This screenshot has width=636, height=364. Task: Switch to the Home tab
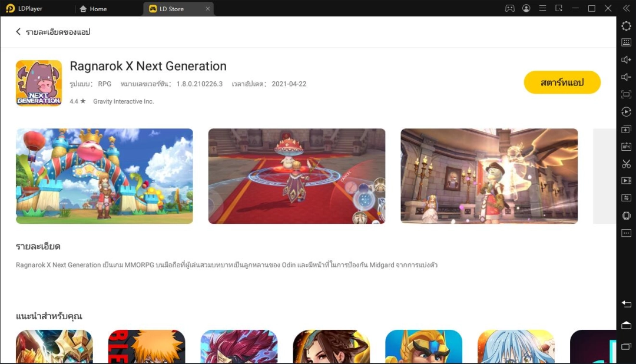pyautogui.click(x=93, y=8)
